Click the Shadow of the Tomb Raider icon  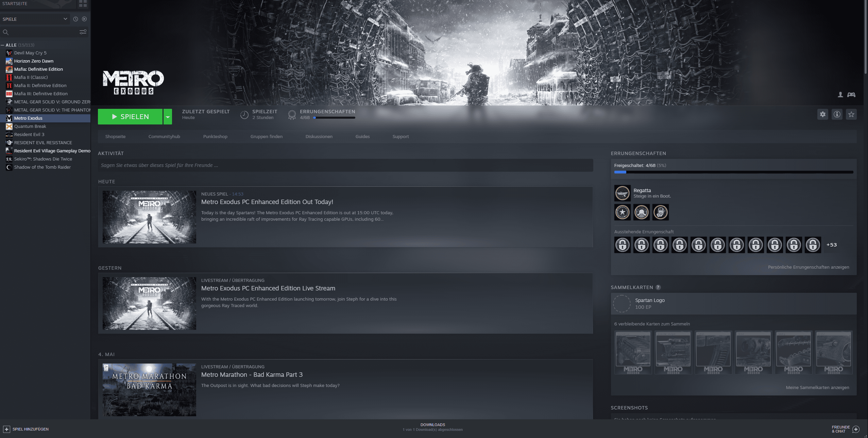click(9, 167)
